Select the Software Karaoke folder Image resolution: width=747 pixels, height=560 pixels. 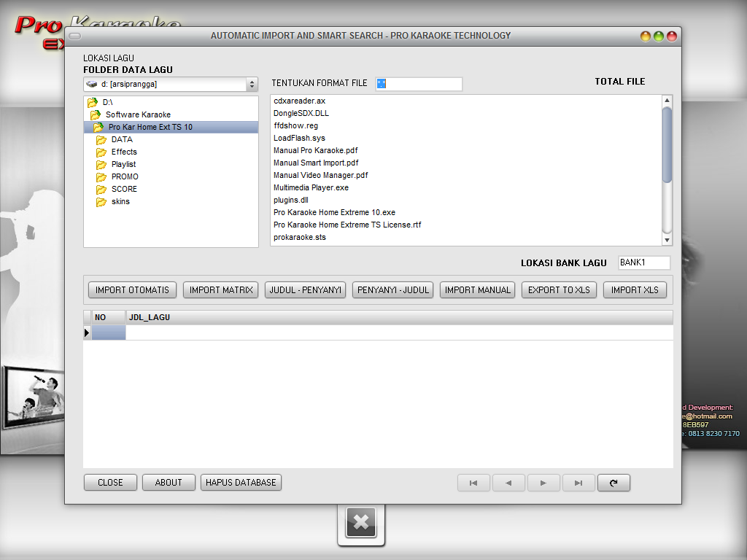click(x=138, y=114)
